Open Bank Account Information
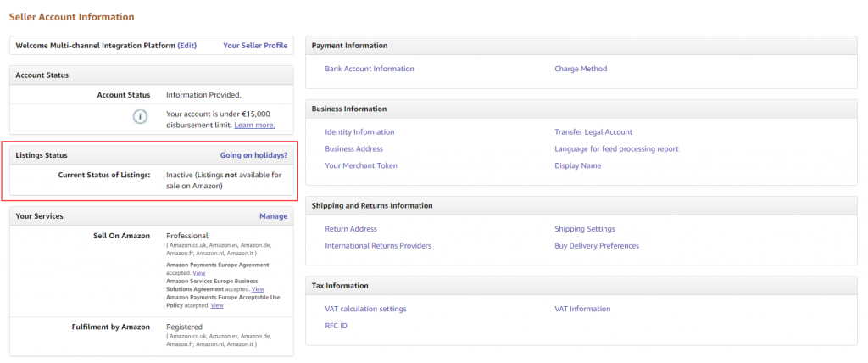 point(369,69)
